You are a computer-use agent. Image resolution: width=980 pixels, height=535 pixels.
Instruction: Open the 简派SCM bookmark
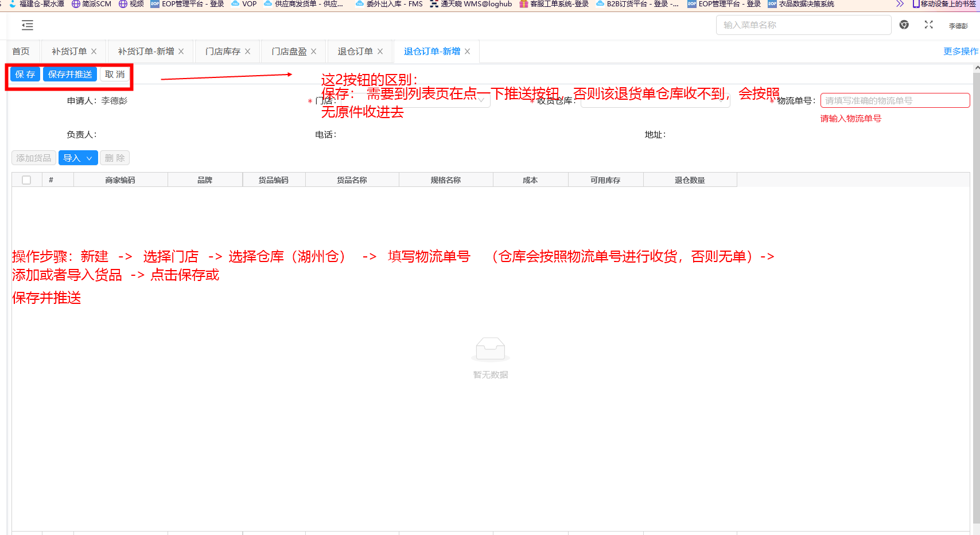[91, 4]
